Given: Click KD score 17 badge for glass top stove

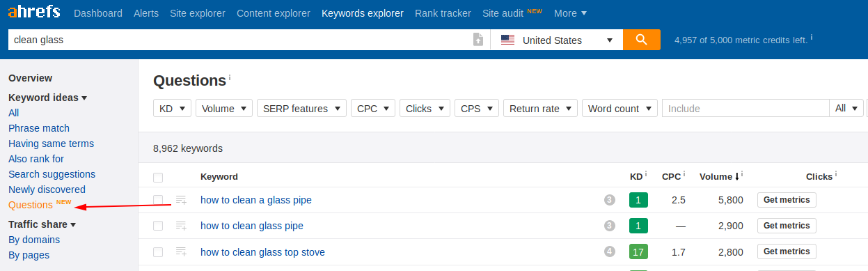Looking at the screenshot, I should coord(638,251).
